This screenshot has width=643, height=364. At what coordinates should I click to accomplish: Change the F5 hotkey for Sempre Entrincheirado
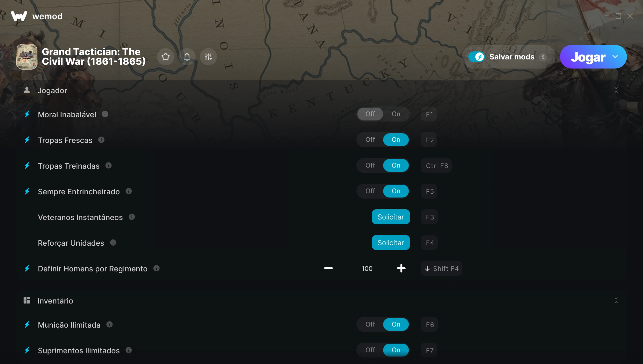(x=429, y=191)
